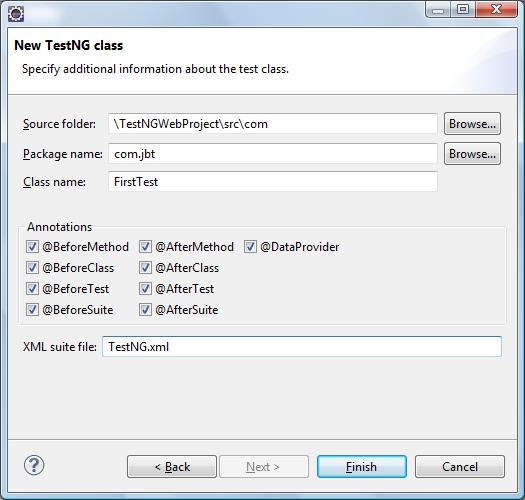Focus the XML suite file field

tap(302, 347)
